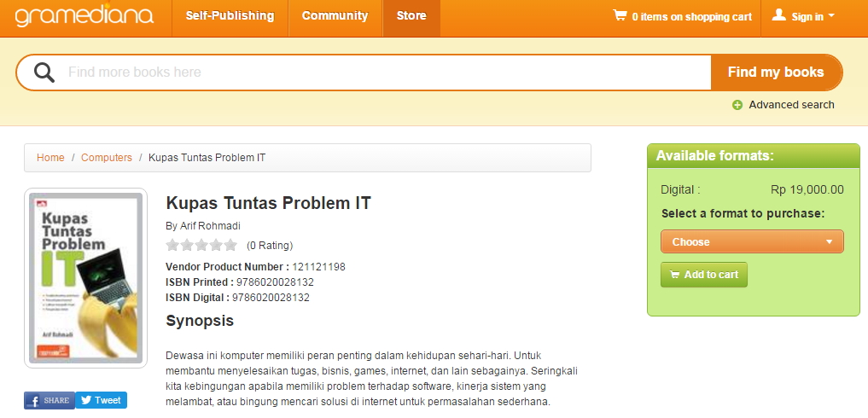
Task: Click the Gramediana logo
Action: tap(84, 17)
